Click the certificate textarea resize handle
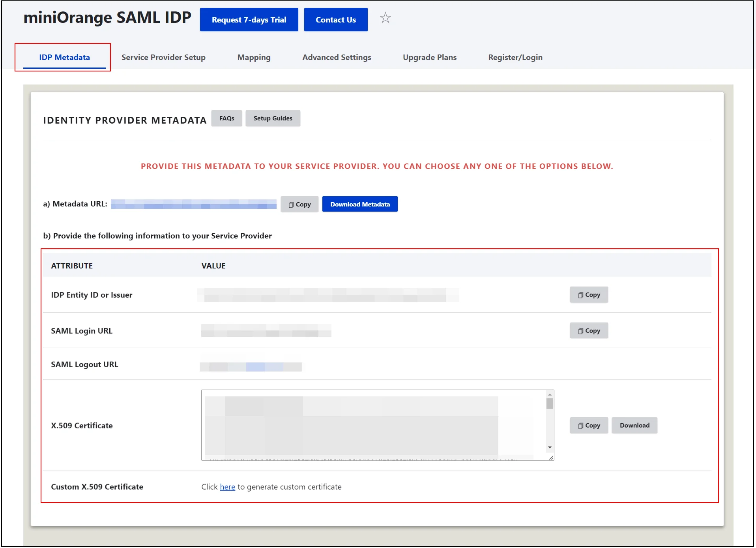Image resolution: width=756 pixels, height=548 pixels. tap(551, 458)
